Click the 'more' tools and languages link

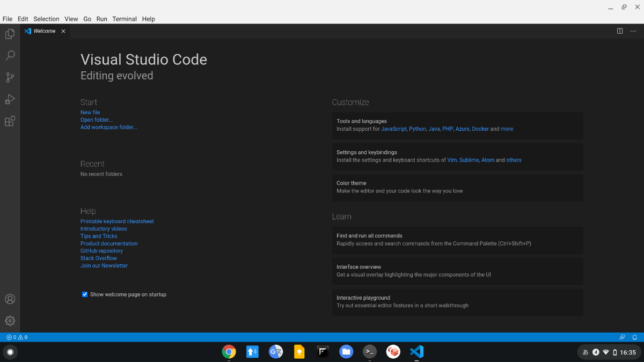coord(507,129)
